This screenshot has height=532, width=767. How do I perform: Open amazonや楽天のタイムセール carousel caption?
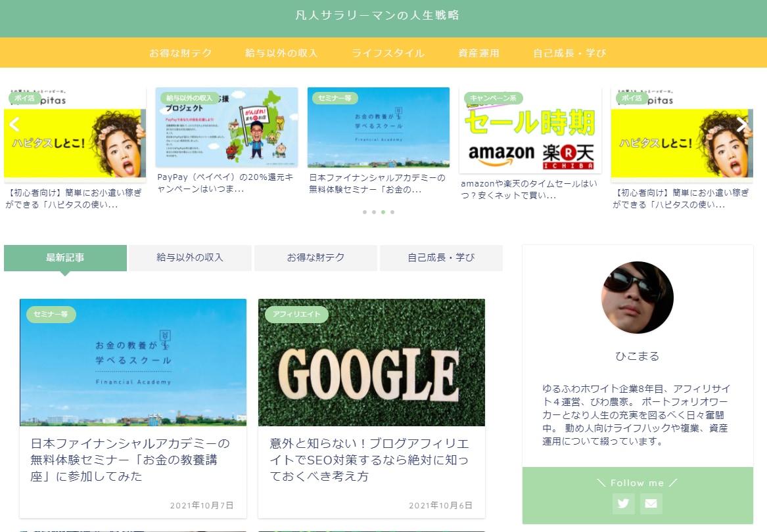point(529,189)
